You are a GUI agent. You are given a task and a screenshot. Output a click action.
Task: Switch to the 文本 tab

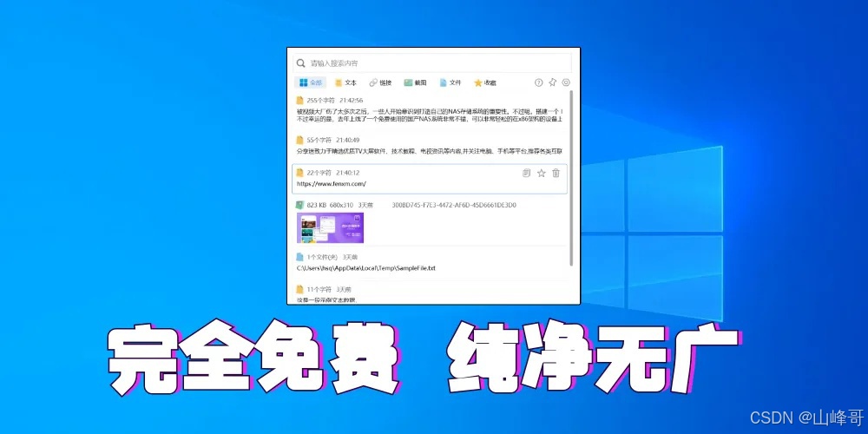(346, 82)
